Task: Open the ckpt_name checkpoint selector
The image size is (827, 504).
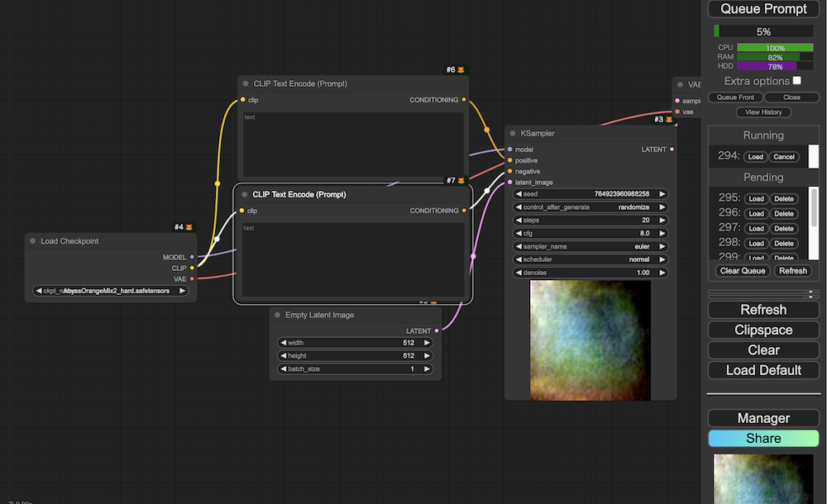Action: [111, 291]
